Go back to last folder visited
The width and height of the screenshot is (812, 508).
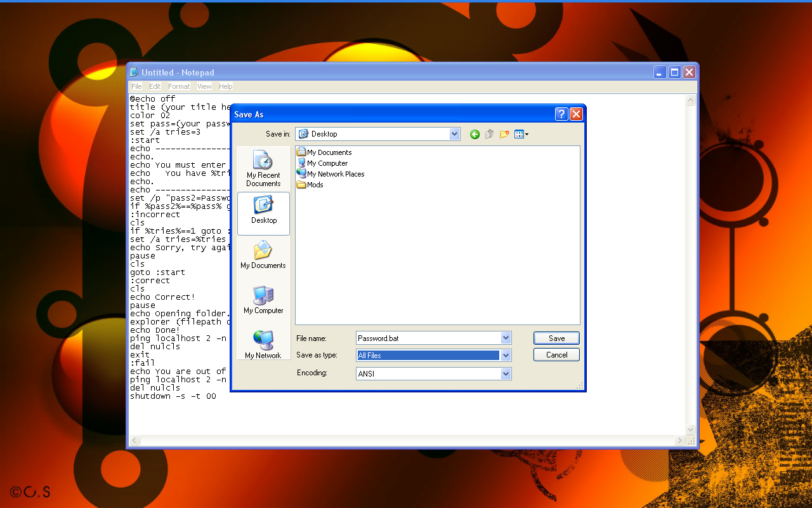(x=475, y=134)
